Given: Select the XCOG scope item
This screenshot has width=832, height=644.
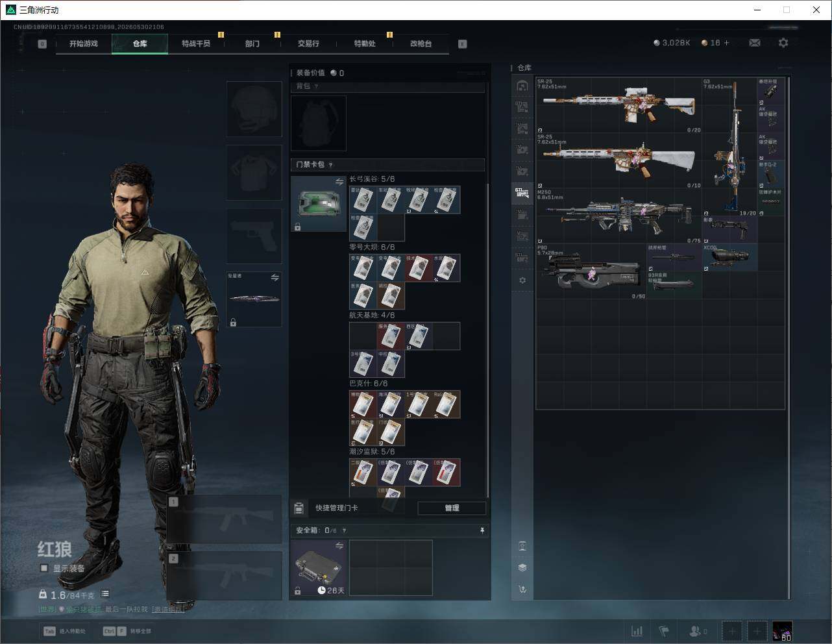Looking at the screenshot, I should [729, 258].
